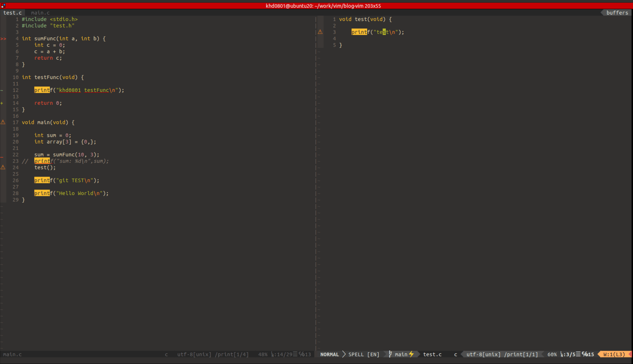Switch to the test.c buffer tab
Viewport: 633px width, 364px height.
[x=12, y=13]
